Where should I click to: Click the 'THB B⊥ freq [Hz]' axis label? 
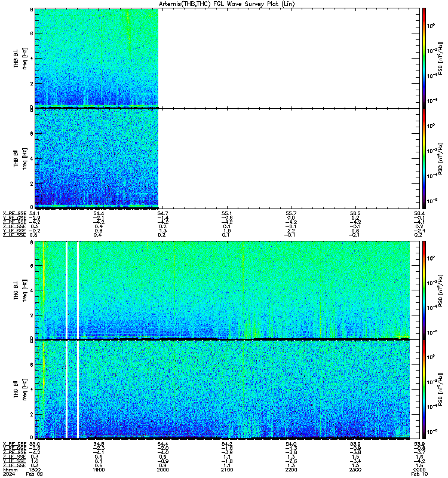pos(20,58)
